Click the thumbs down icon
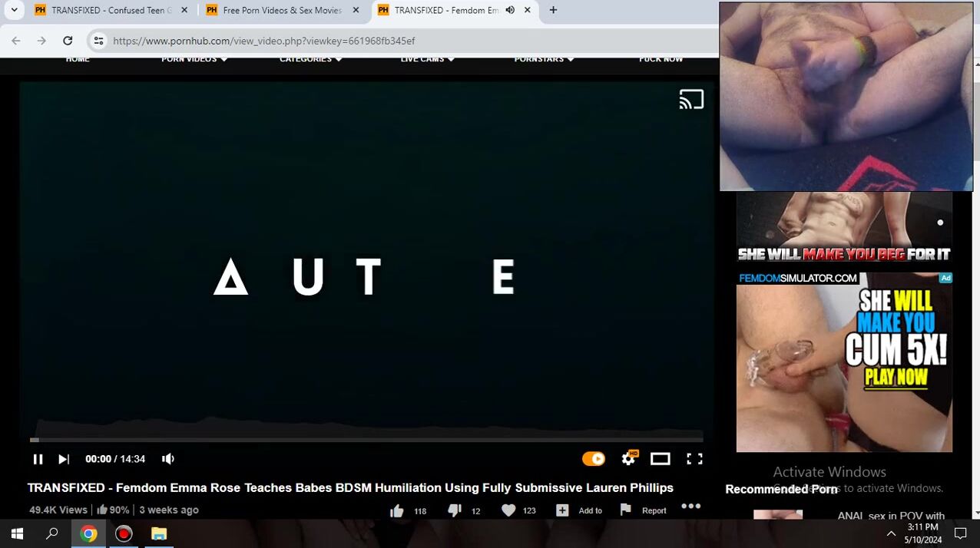 point(455,510)
